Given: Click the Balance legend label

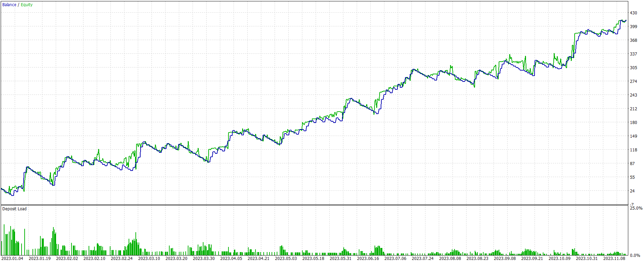Looking at the screenshot, I should [9, 5].
